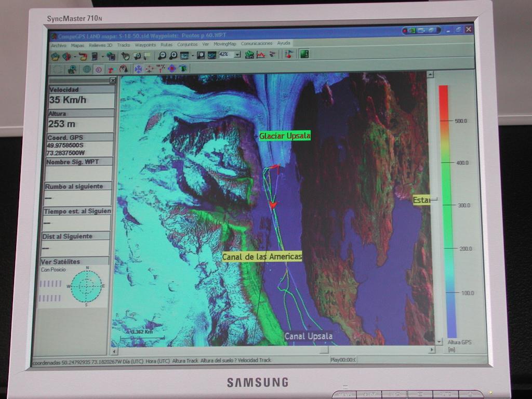Viewport: 532px width, 399px height.
Task: Close the GPS data side panel
Action: pyautogui.click(x=113, y=81)
